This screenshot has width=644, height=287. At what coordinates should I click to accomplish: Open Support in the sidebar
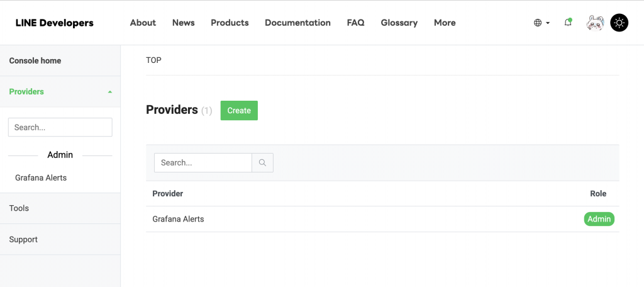[x=60, y=239]
